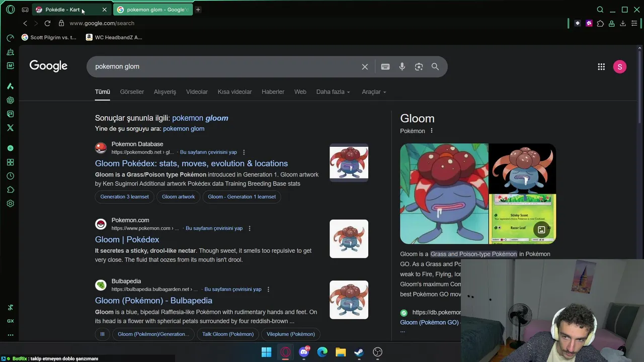
Task: Open Gloom (Pokémon) - Bulbapedia link
Action: (x=153, y=301)
